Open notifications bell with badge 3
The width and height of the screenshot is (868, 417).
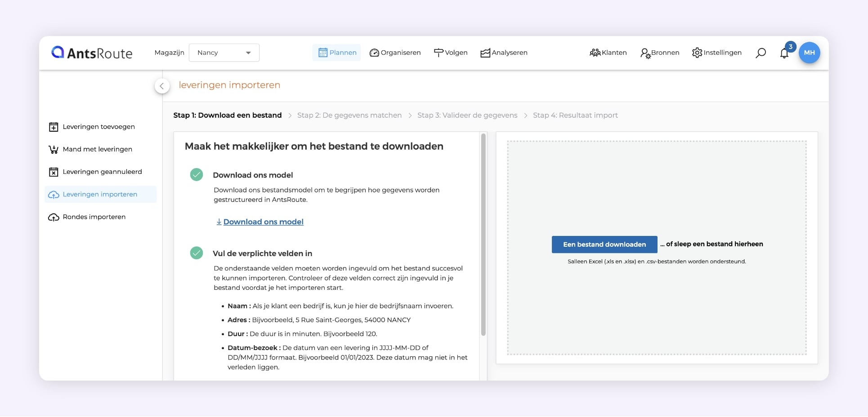coord(784,53)
